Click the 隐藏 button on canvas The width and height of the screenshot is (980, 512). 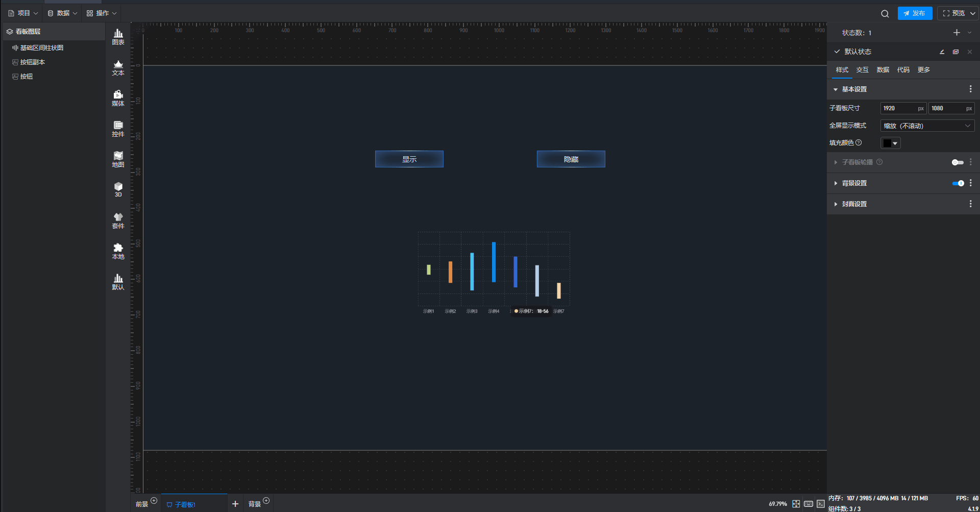point(571,159)
